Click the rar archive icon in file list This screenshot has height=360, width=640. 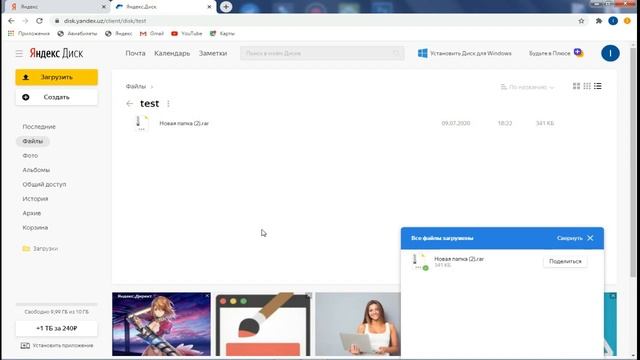click(142, 123)
